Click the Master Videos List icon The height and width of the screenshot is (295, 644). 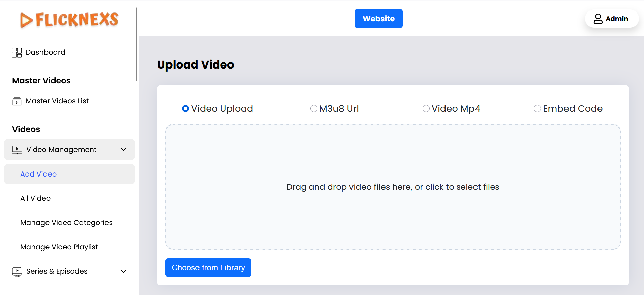tap(17, 101)
